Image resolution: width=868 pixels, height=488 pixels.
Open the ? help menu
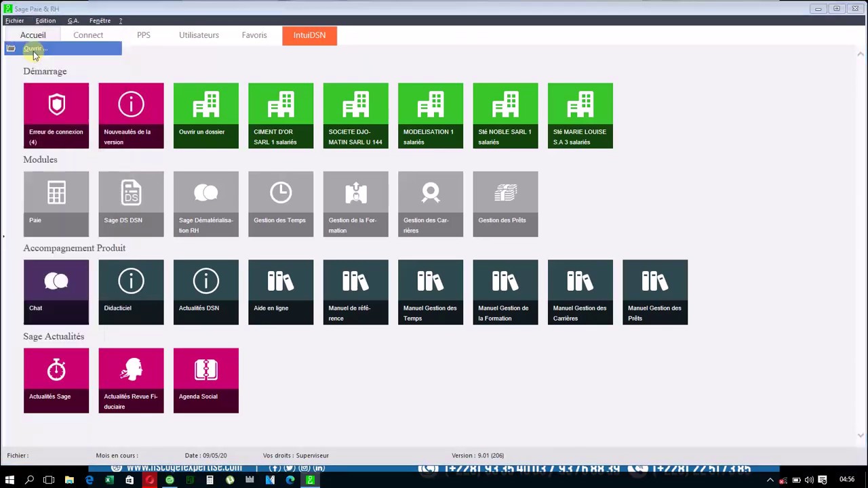[x=120, y=21]
